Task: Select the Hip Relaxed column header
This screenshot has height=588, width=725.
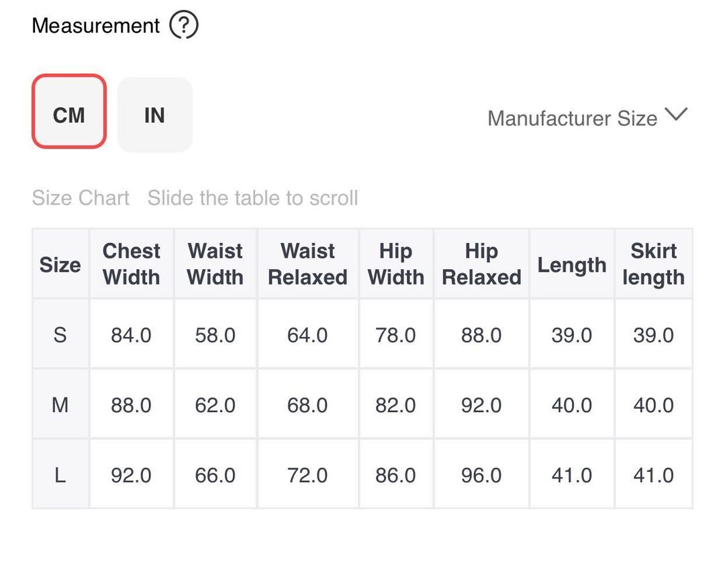Action: pos(481,264)
